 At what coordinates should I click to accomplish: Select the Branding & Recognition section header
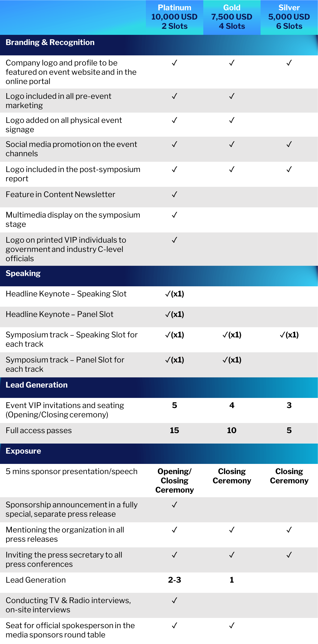50,42
